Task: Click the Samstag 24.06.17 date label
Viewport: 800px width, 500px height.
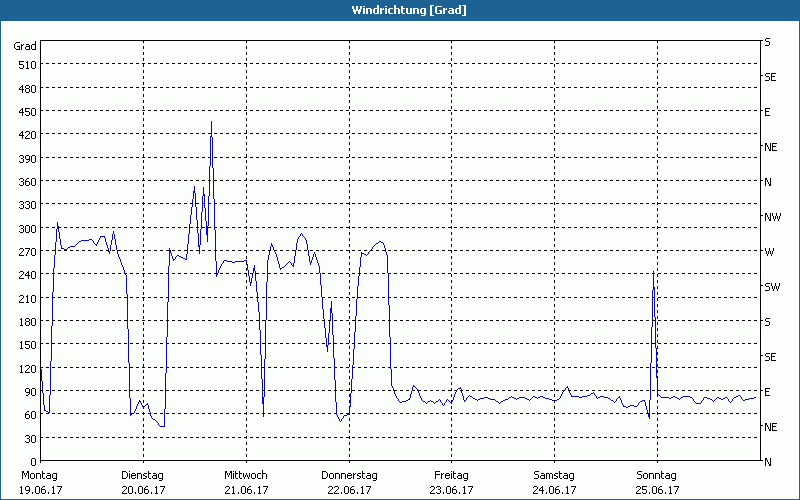Action: (554, 483)
